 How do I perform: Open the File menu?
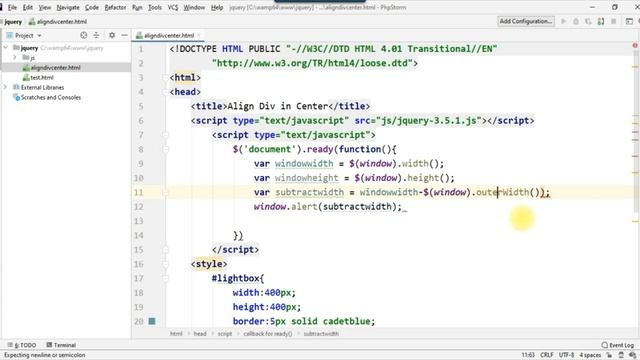click(x=12, y=7)
